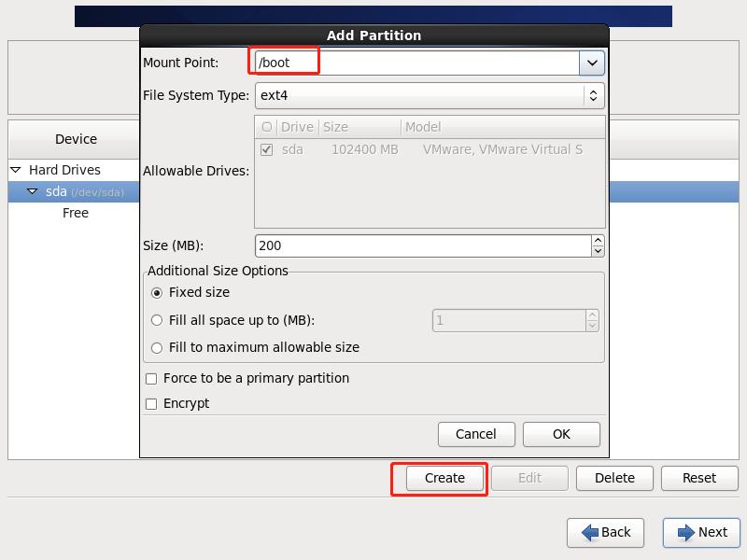Click the Mount Point text field containing /boot
Image resolution: width=747 pixels, height=560 pixels.
click(x=417, y=63)
